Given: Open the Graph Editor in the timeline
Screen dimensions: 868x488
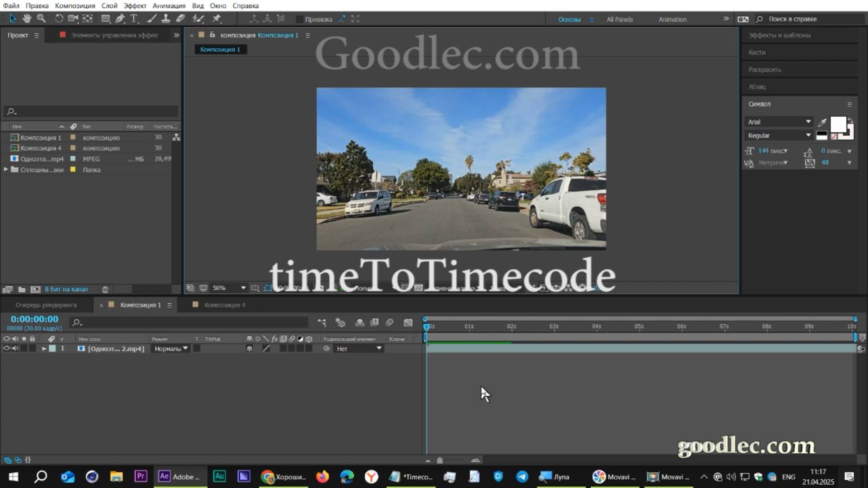Looking at the screenshot, I should [x=408, y=322].
